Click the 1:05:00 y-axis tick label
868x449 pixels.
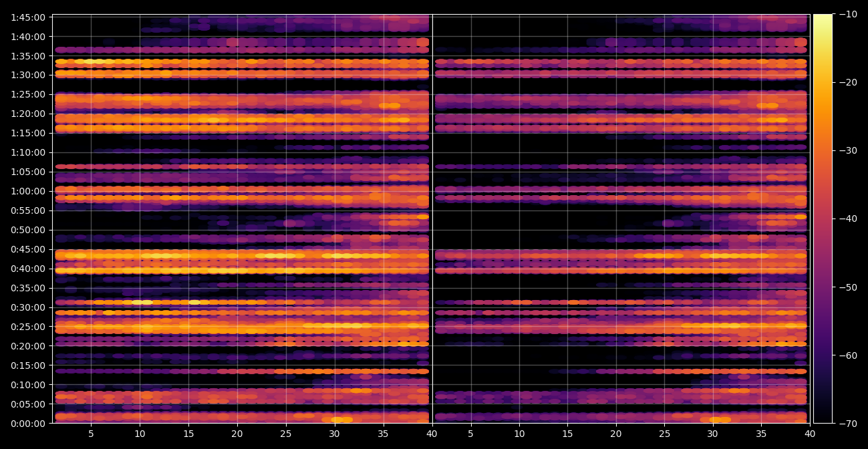point(28,171)
